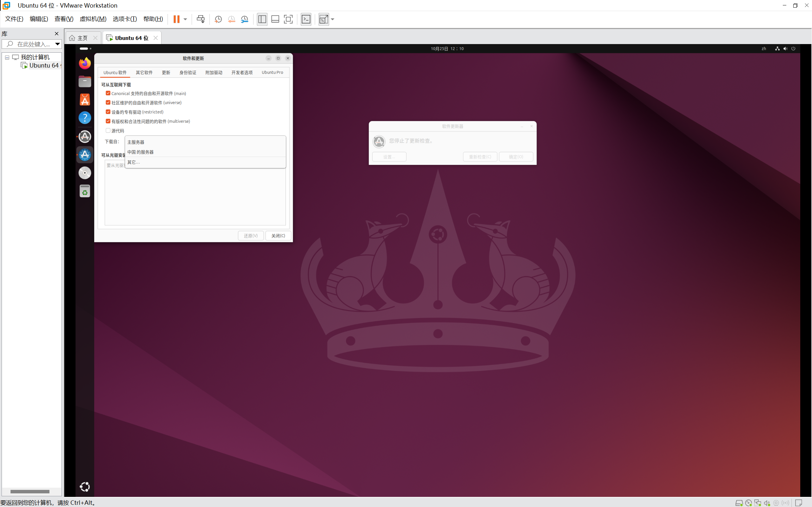Click the 关闭(C) button in 软件和更新
812x507 pixels.
[278, 236]
